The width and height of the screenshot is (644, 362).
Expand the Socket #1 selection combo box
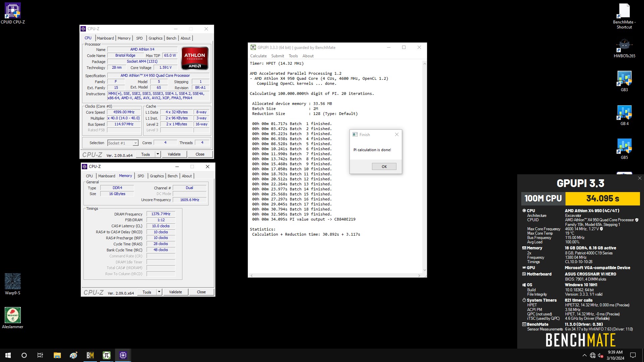pyautogui.click(x=123, y=143)
